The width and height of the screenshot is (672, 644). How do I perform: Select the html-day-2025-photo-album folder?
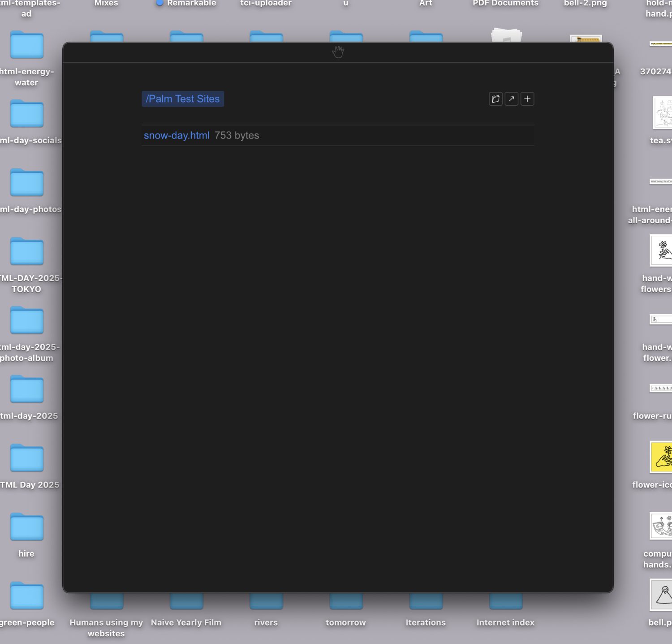(27, 321)
